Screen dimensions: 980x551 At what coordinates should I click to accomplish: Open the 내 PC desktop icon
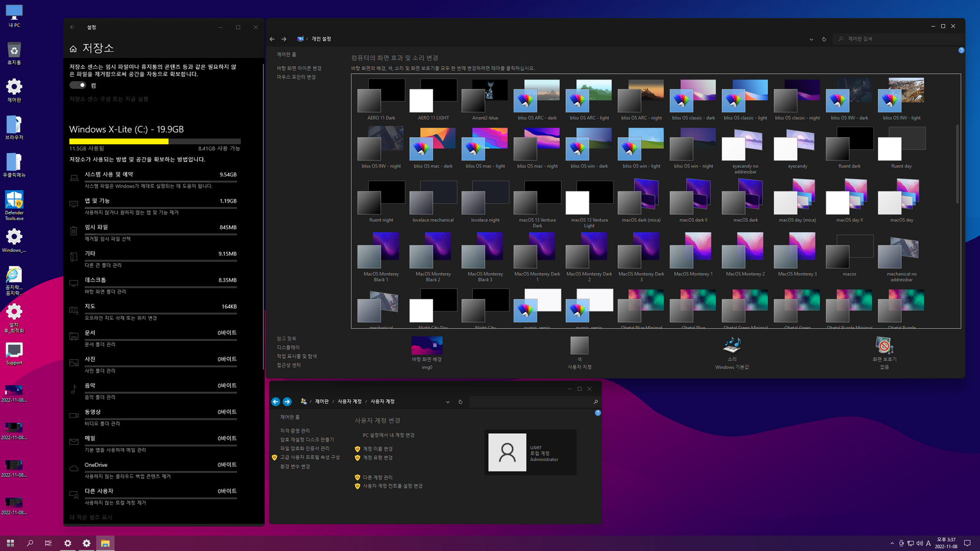click(14, 16)
